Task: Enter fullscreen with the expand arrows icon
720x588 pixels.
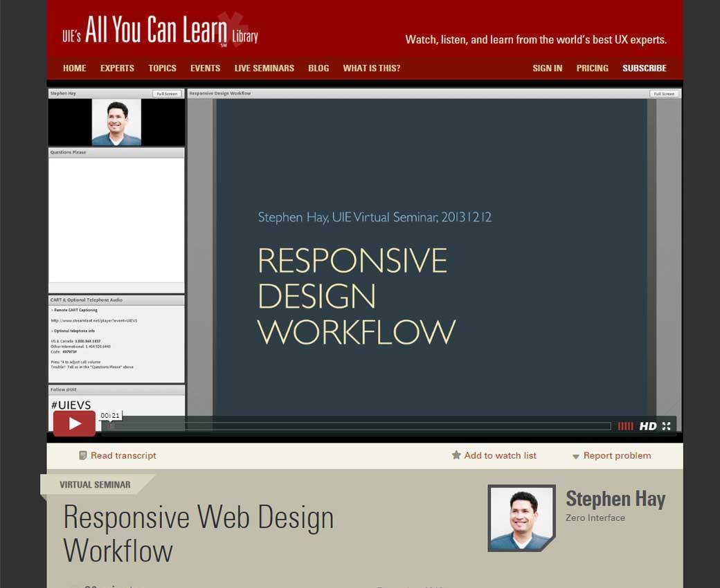Action: click(x=666, y=426)
